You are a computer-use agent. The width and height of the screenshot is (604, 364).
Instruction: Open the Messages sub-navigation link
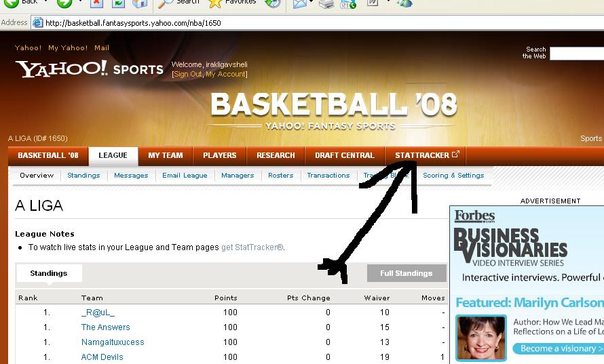131,176
